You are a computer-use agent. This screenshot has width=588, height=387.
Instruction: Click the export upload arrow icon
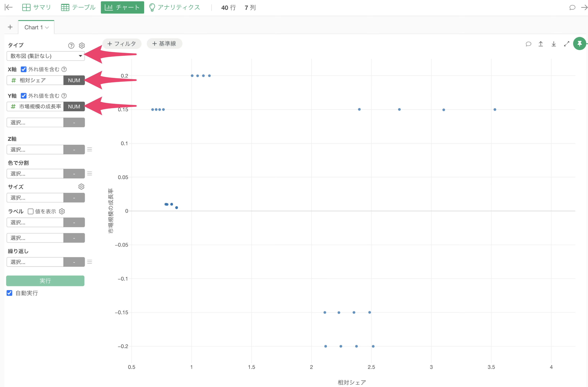pos(540,44)
